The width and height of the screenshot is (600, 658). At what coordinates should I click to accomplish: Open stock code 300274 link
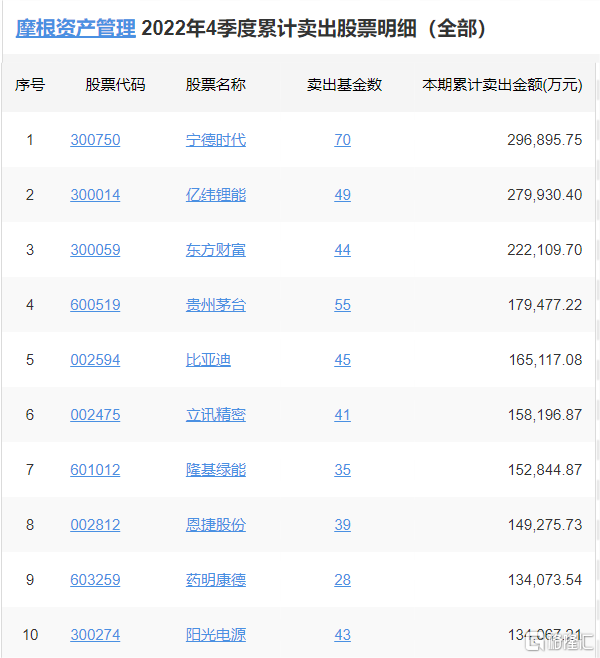tap(95, 634)
